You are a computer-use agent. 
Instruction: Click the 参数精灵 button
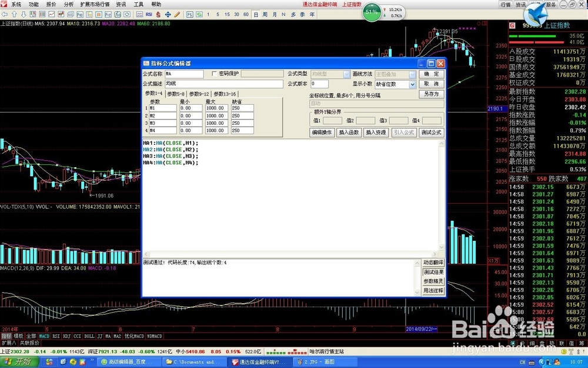[x=433, y=281]
